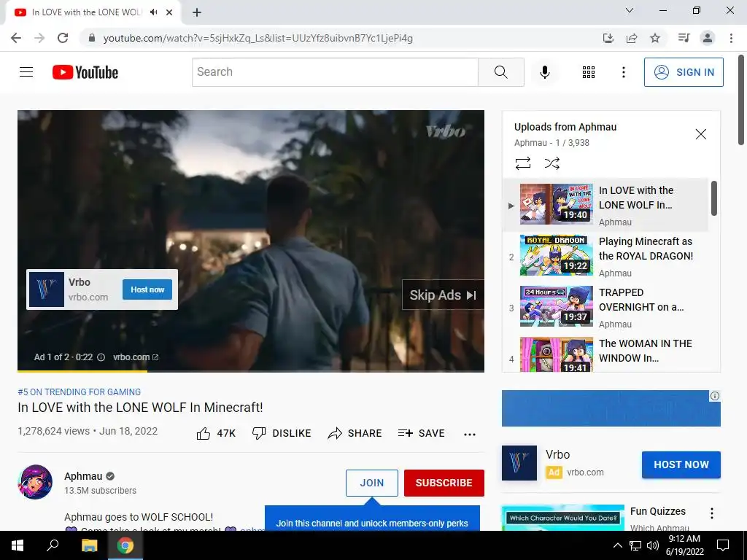Click the address bar URL

258,38
